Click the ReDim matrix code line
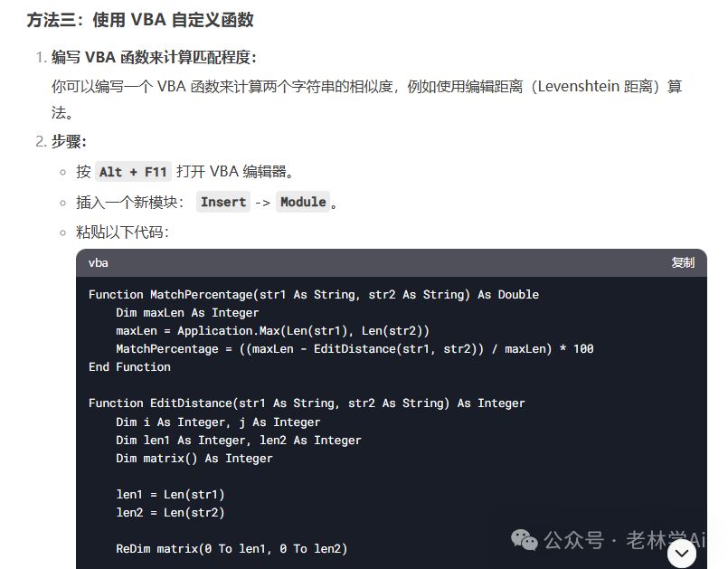Screen dimensions: 728x569 point(232,548)
